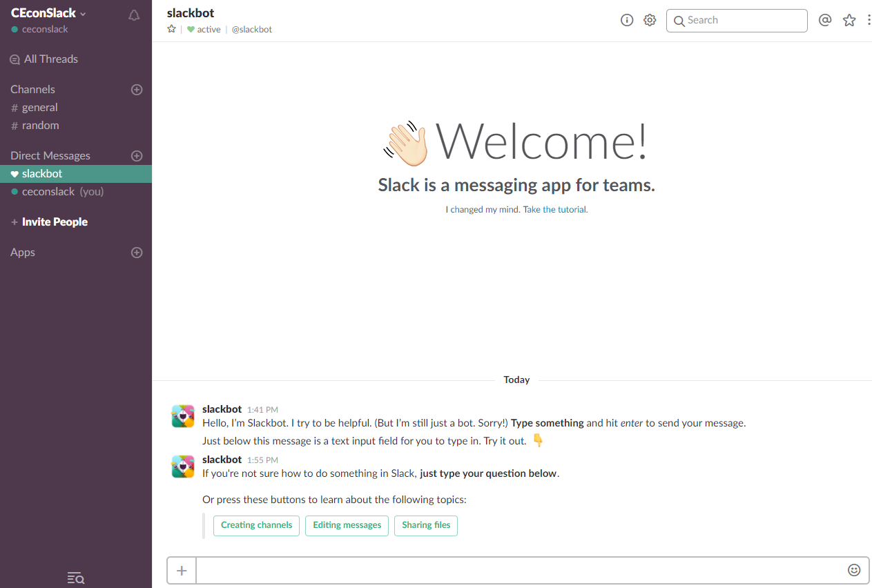Show starred items star icon
Viewport: 872px width, 588px height.
(x=849, y=20)
